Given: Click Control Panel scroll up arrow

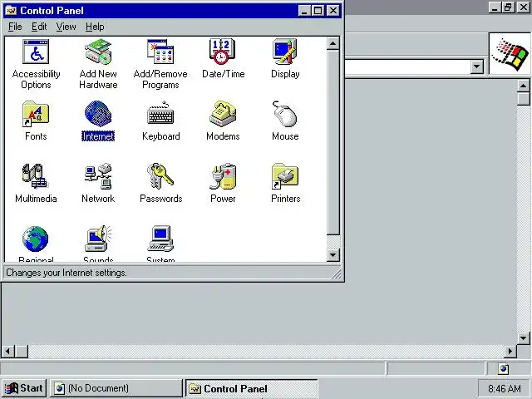Looking at the screenshot, I should [332, 44].
